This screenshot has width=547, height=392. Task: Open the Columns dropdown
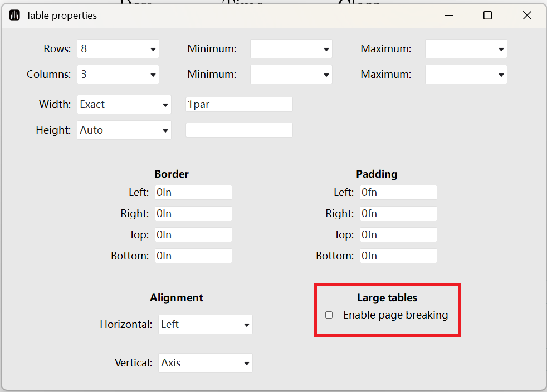coord(153,75)
